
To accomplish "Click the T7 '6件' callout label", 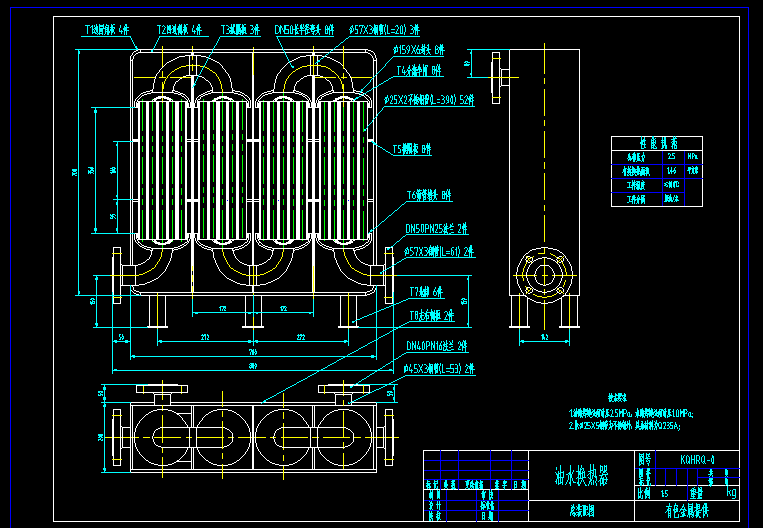I will click(426, 292).
